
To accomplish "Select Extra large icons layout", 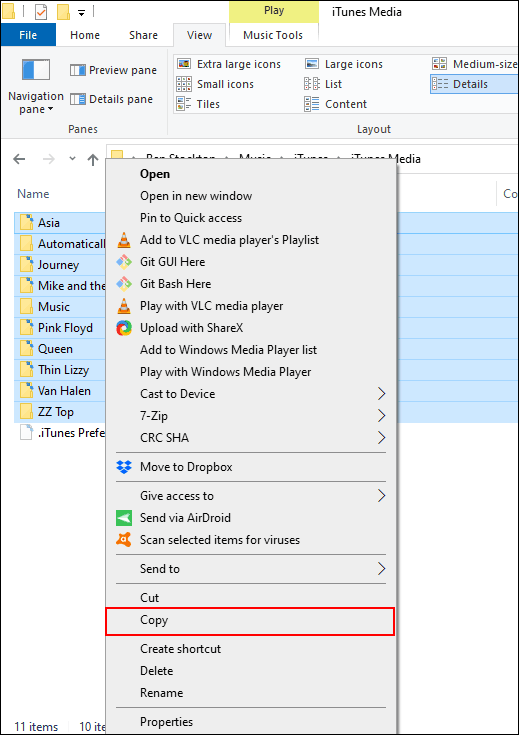I will (x=228, y=64).
